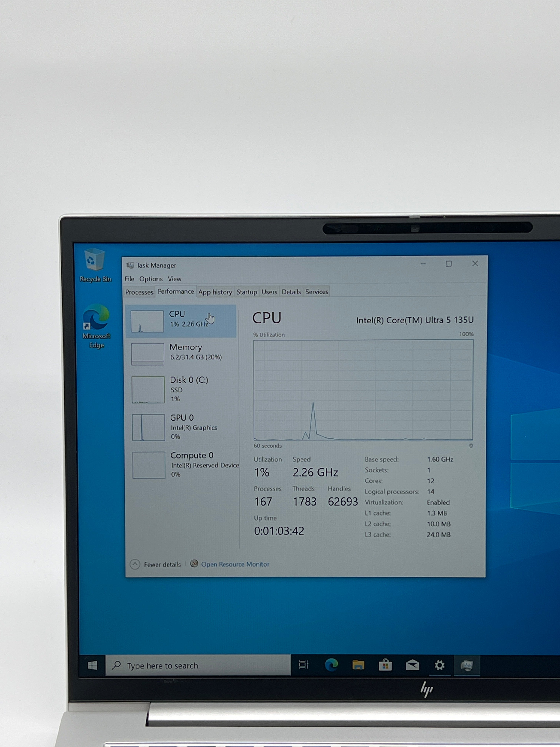Click the CPU utilization graph
Image resolution: width=560 pixels, height=747 pixels.
363,390
